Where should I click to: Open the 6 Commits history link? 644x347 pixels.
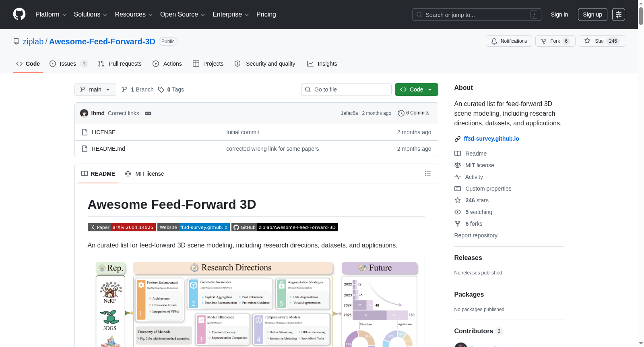click(x=414, y=113)
